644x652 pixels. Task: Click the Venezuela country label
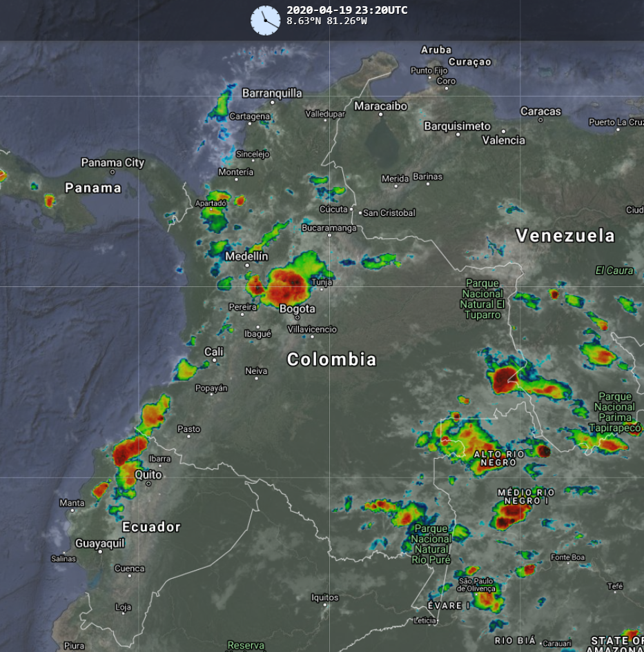[x=565, y=236]
